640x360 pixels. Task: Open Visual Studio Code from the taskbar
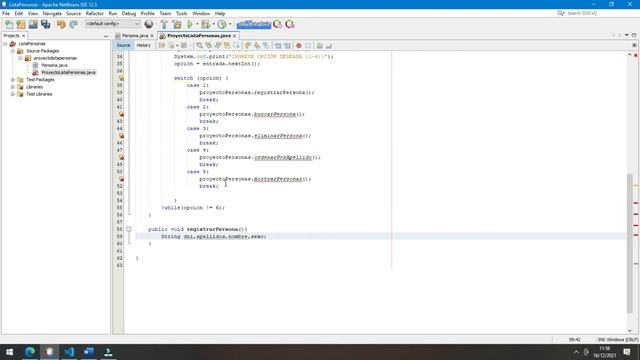click(x=69, y=352)
